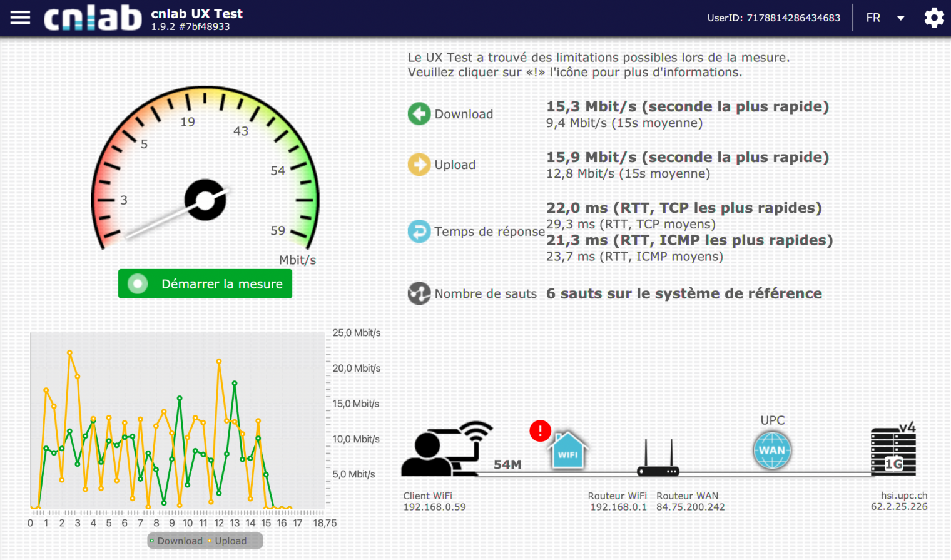Click the hsi.upc.ch server icon

point(893,452)
